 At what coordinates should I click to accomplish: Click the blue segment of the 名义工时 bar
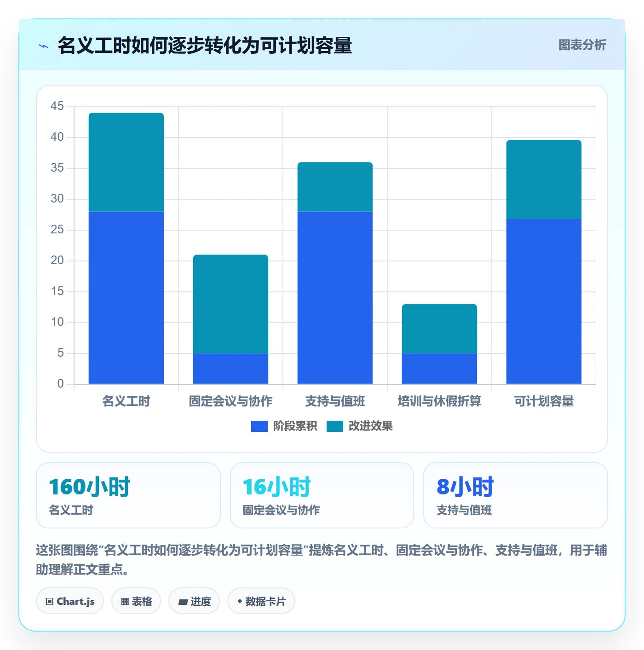pyautogui.click(x=126, y=298)
